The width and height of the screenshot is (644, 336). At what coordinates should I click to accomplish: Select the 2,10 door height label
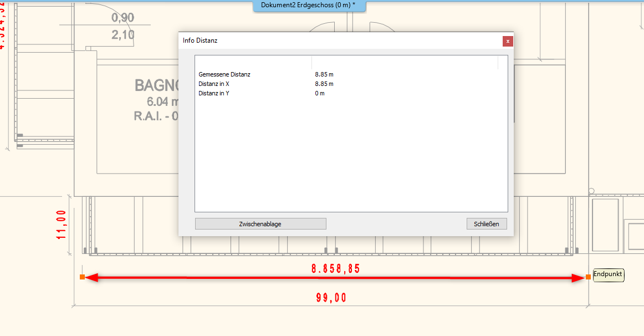[x=122, y=35]
